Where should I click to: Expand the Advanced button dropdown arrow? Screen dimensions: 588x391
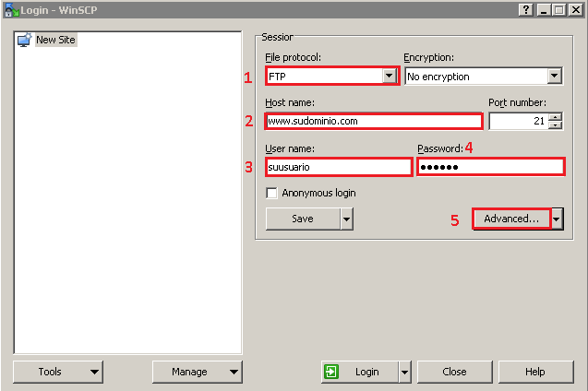[x=557, y=219]
